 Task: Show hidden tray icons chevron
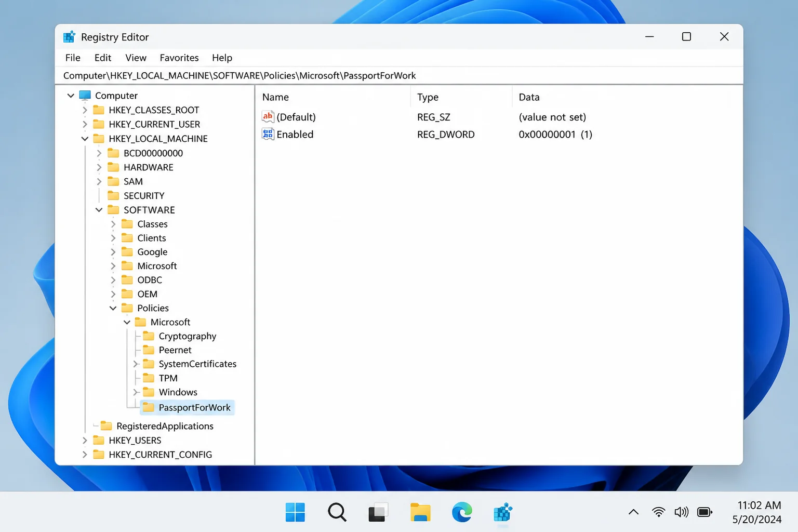coord(633,512)
